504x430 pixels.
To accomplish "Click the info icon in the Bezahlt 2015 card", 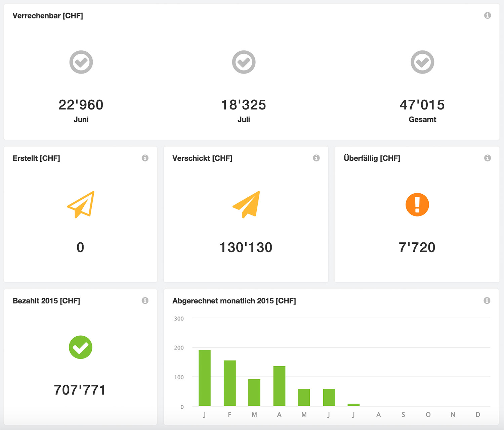I will pyautogui.click(x=145, y=300).
